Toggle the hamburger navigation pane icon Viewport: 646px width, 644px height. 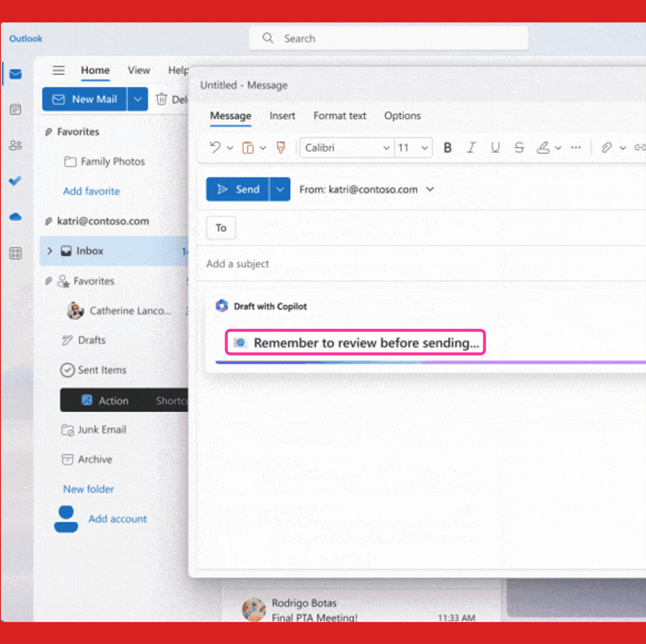(x=59, y=70)
